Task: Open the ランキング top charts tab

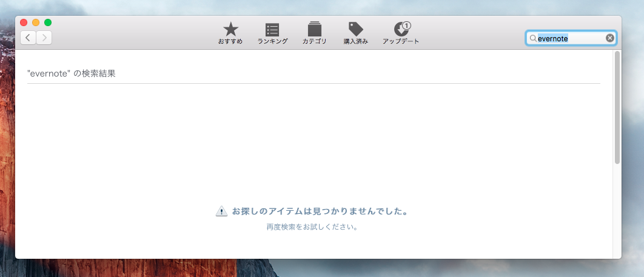Action: pos(272,33)
